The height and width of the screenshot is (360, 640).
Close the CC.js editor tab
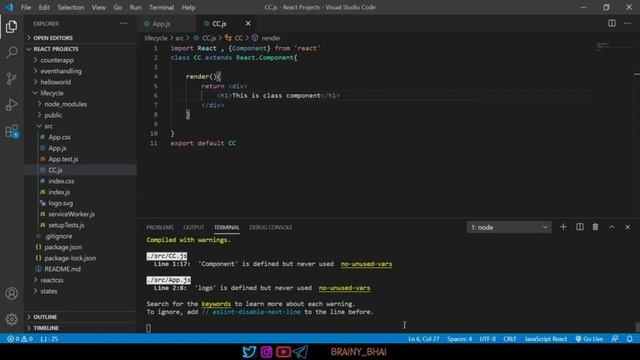pyautogui.click(x=248, y=24)
